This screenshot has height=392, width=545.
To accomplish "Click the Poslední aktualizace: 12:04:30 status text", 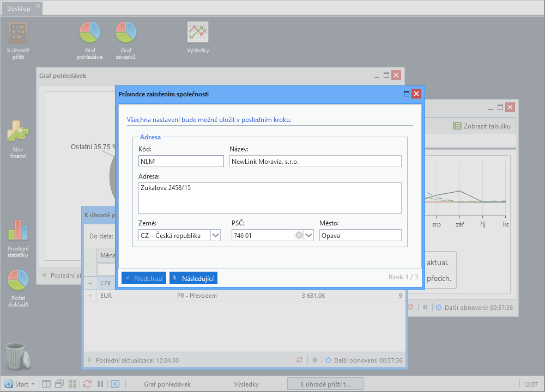I will [137, 360].
